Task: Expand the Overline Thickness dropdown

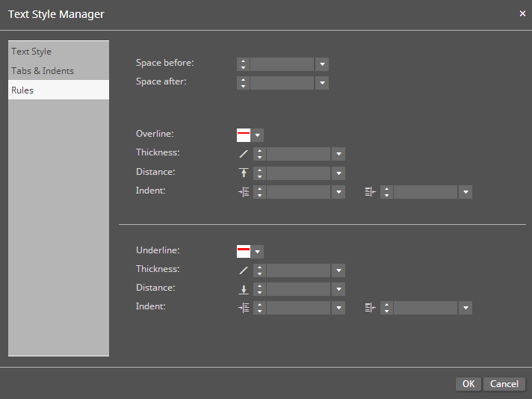Action: tap(338, 154)
